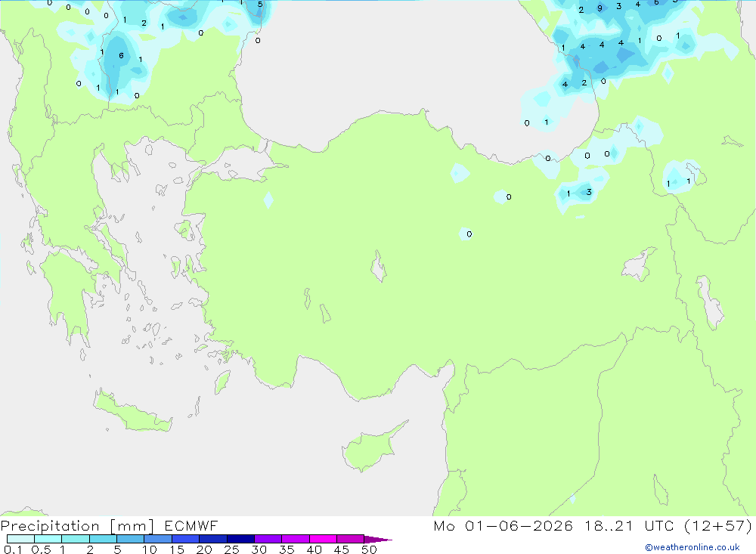Open the weatheronline.co.uk copyright link
756x554 pixels.
click(x=692, y=547)
